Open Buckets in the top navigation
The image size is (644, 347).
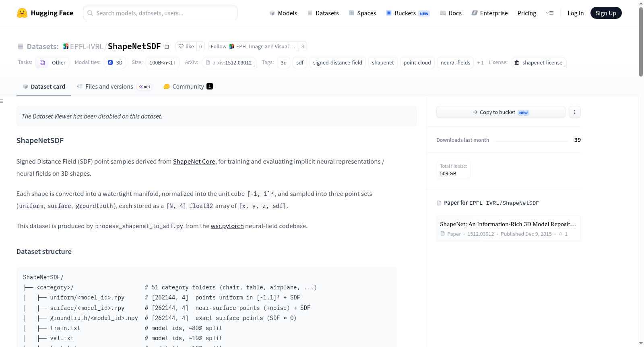[408, 13]
